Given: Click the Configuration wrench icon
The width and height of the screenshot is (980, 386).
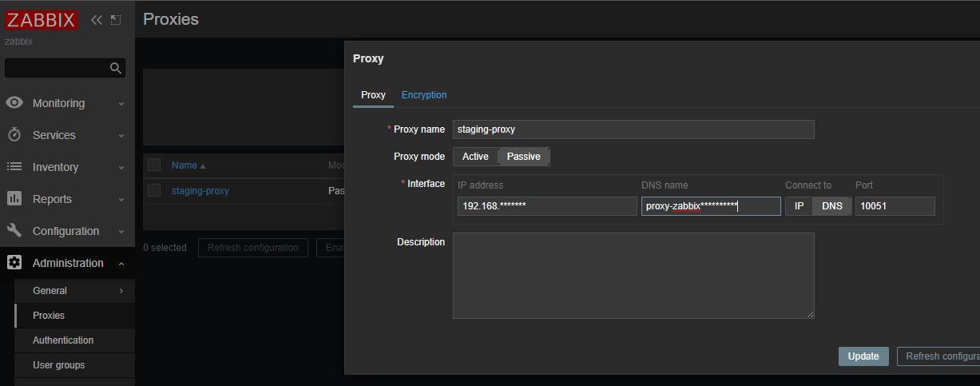Looking at the screenshot, I should coord(14,230).
